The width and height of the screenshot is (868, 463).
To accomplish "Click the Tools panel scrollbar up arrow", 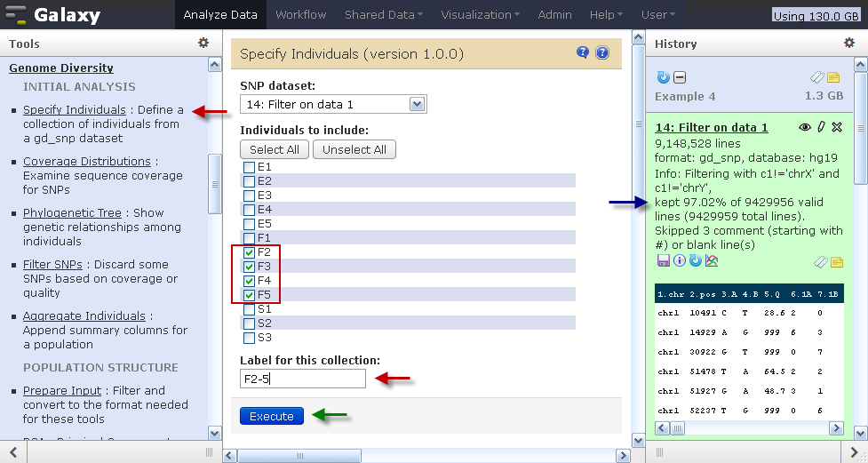I will (215, 65).
